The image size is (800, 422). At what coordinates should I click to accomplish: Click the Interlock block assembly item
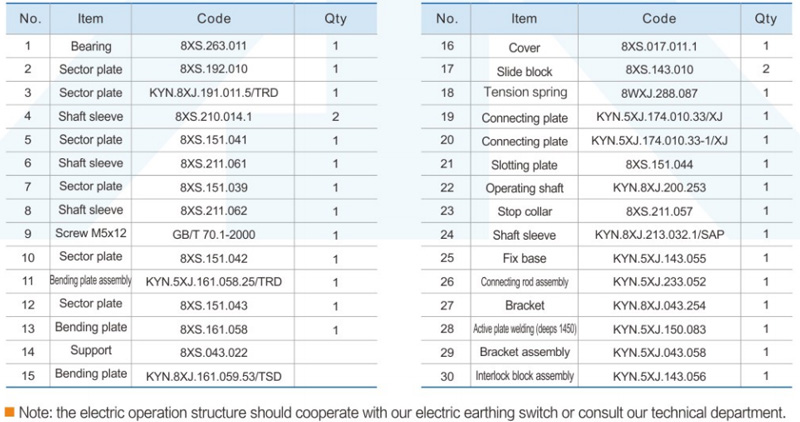coord(524,375)
